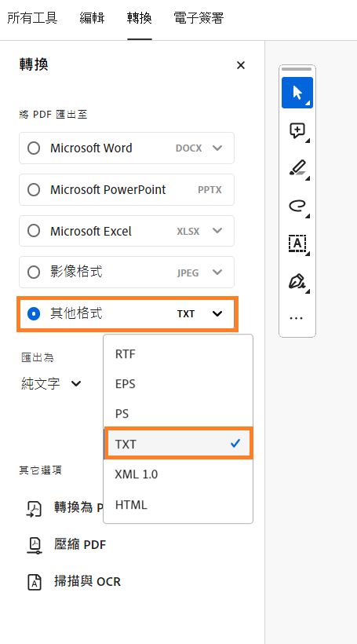
Task: Grab the toolbar drag handle bar
Action: click(297, 69)
